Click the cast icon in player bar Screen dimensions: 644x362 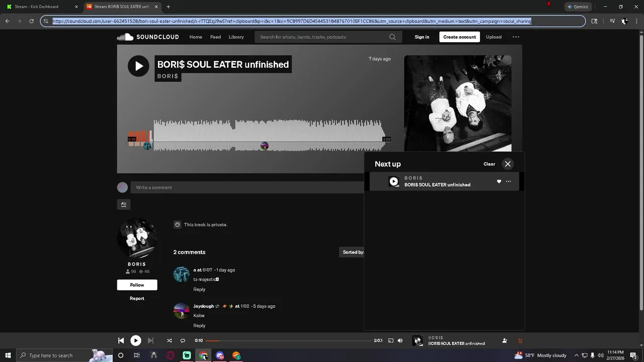click(x=390, y=340)
